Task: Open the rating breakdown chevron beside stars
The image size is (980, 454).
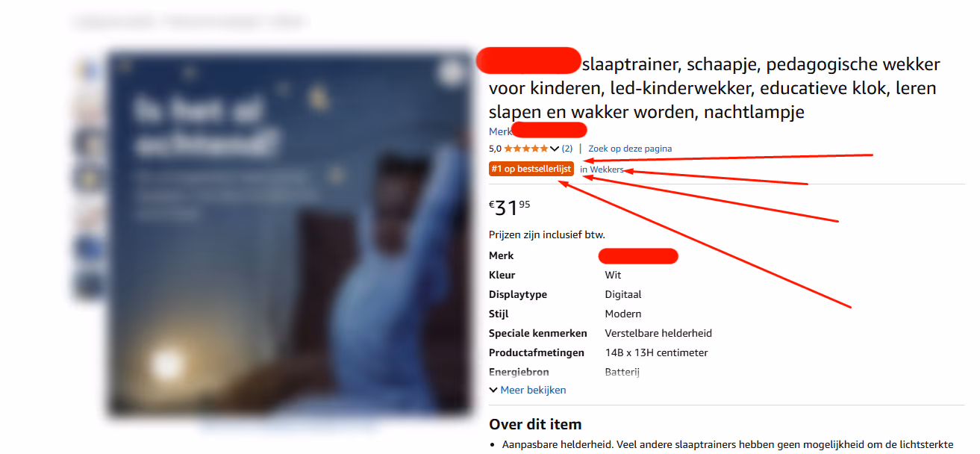Action: coord(554,149)
